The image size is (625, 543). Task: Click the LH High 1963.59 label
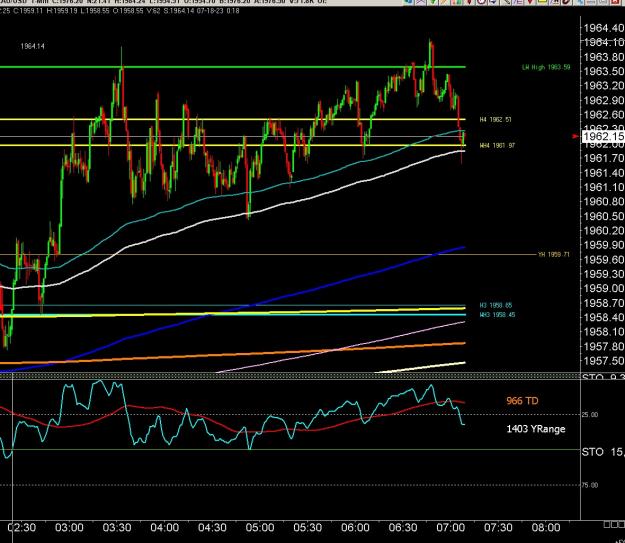tap(546, 67)
